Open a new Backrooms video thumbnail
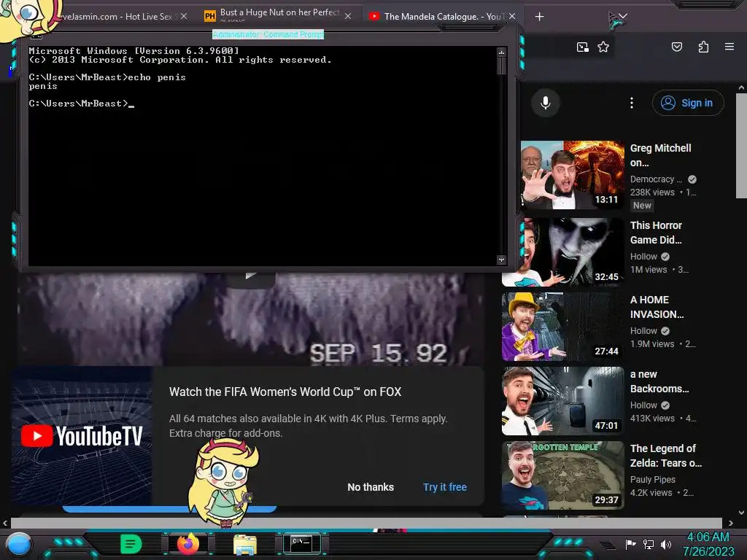The image size is (747, 560). click(563, 401)
